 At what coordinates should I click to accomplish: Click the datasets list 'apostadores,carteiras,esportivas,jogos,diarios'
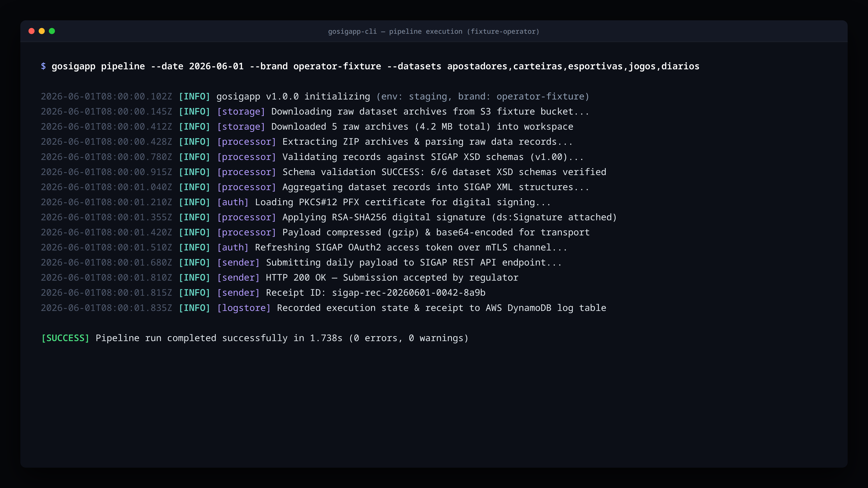tap(573, 66)
